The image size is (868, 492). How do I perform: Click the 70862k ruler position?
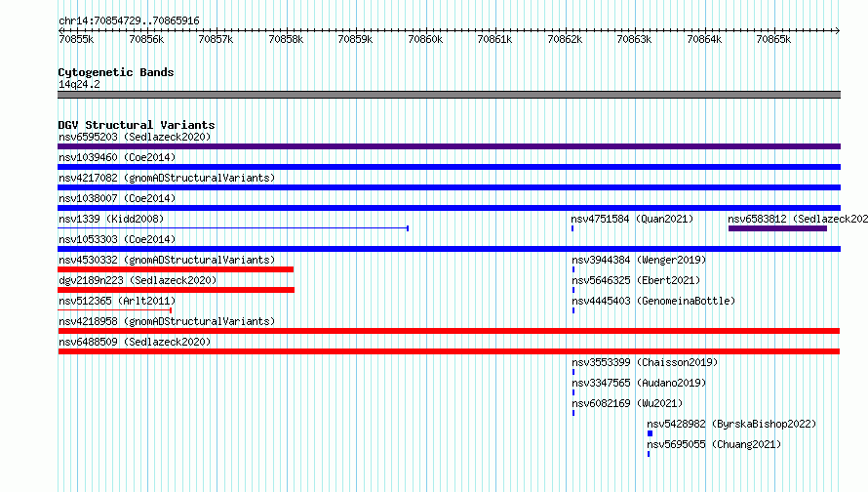pyautogui.click(x=565, y=39)
